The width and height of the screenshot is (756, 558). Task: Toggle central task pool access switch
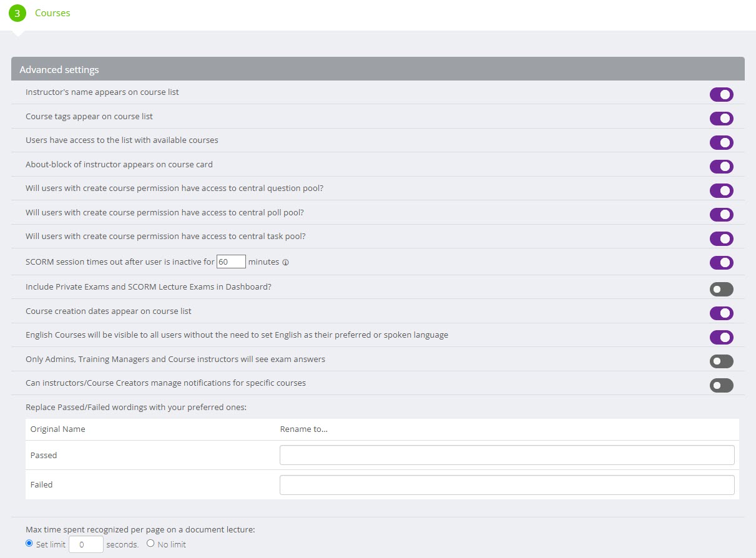pyautogui.click(x=721, y=239)
